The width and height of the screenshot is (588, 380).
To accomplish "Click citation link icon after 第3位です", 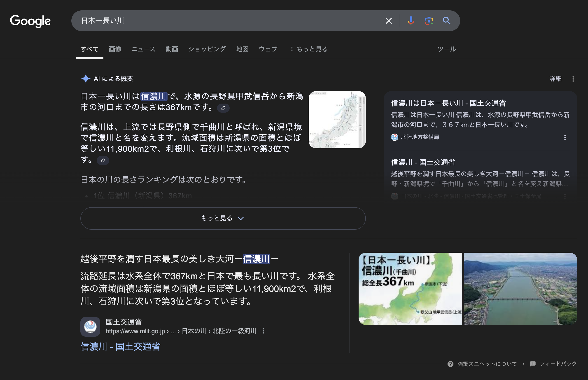I will pos(103,160).
